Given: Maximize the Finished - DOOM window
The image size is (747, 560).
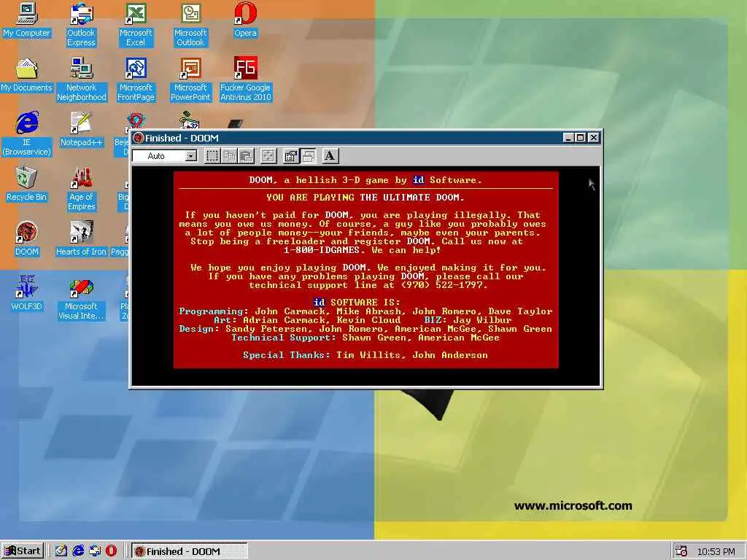Looking at the screenshot, I should [580, 138].
